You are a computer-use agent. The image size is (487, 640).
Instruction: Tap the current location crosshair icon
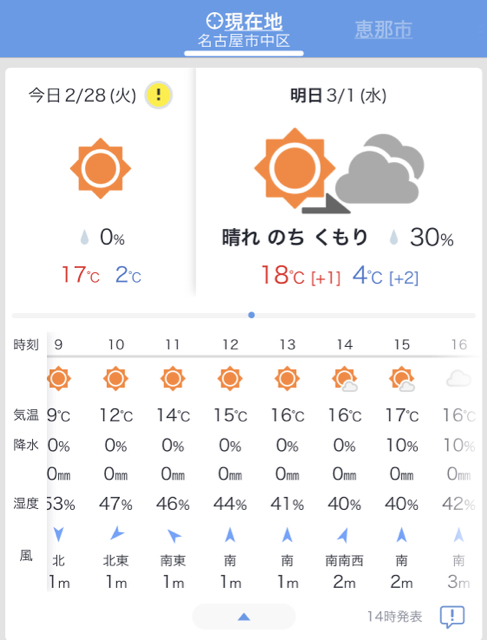[214, 21]
